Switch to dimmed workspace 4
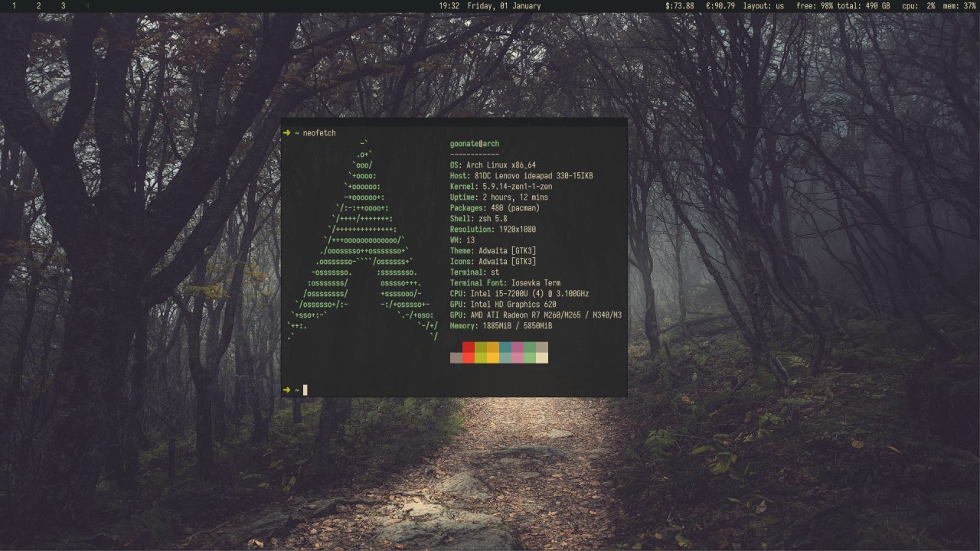This screenshot has height=551, width=980. (x=87, y=5)
